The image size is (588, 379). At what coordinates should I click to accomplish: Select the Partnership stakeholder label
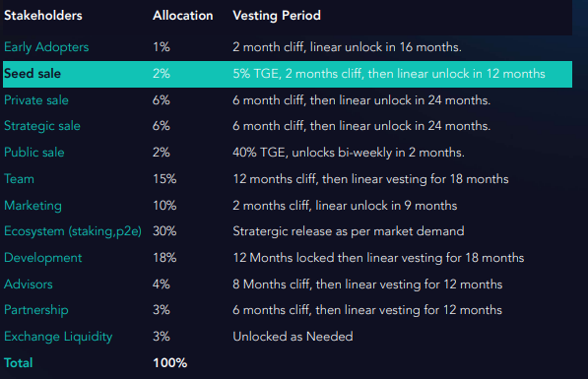tap(36, 310)
